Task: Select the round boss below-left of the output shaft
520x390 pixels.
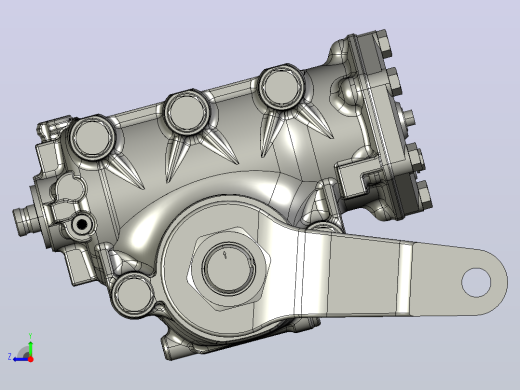Action: [133, 295]
